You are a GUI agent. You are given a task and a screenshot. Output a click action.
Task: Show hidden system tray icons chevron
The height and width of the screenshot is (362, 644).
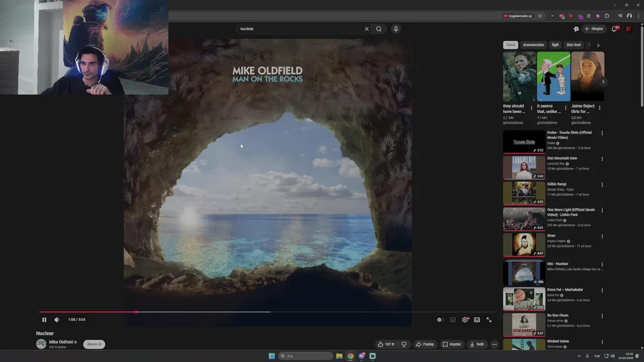tap(579, 356)
